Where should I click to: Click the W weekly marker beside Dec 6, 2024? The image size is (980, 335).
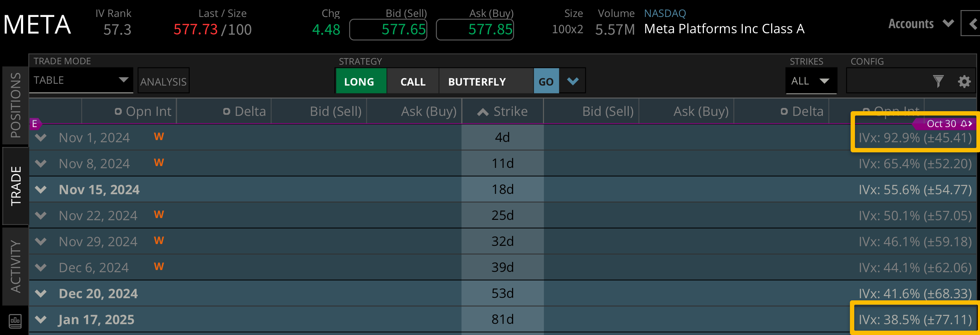pos(159,266)
